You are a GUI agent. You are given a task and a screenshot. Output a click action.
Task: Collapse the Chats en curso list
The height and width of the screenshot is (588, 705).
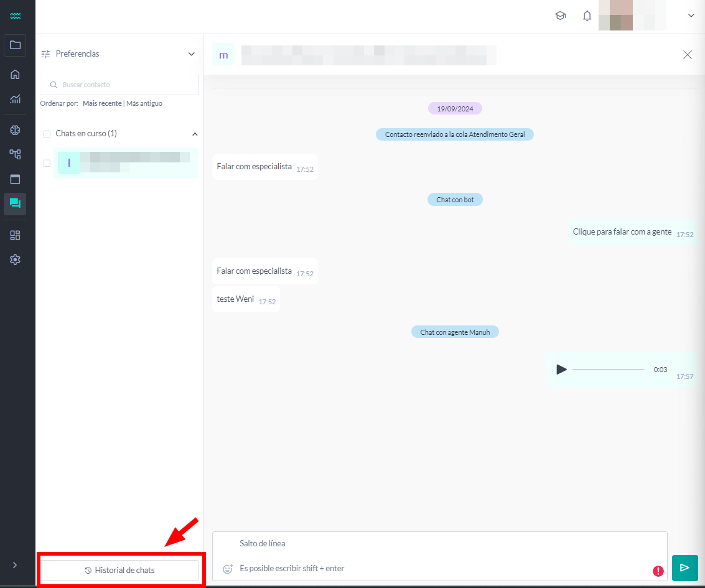195,133
